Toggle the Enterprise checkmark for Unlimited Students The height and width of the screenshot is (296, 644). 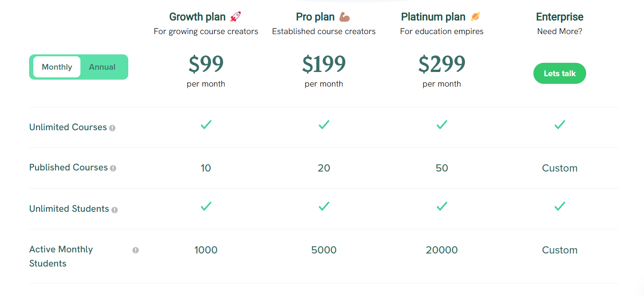559,206
